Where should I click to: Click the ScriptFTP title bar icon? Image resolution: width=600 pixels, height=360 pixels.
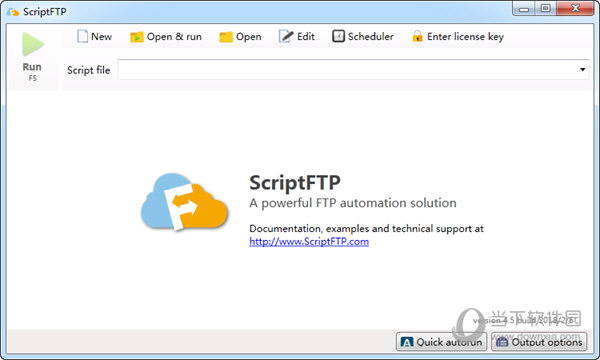click(13, 12)
